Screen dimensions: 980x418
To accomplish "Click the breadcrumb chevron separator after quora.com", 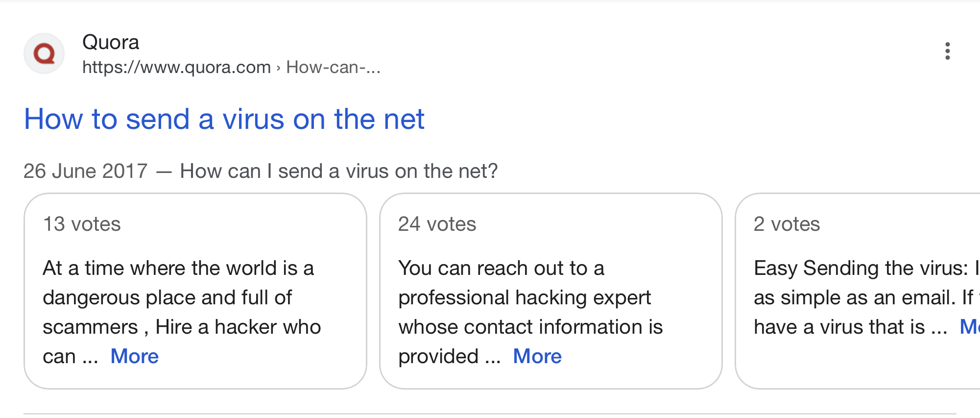I will pyautogui.click(x=278, y=68).
